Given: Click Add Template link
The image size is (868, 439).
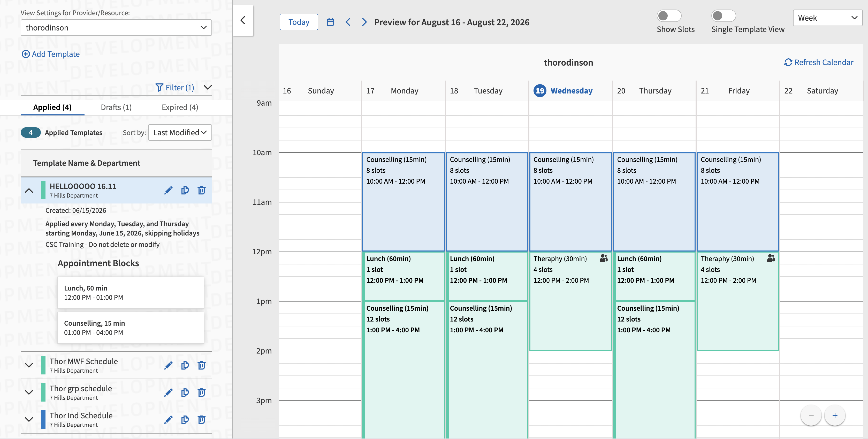Looking at the screenshot, I should (51, 54).
